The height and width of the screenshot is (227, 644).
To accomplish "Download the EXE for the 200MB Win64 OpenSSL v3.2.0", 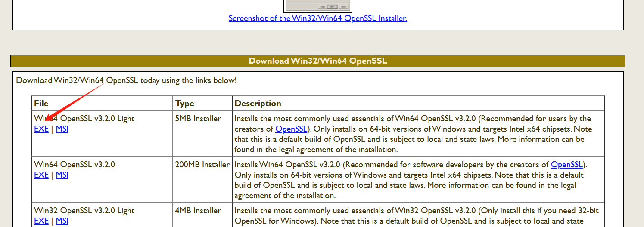I will click(41, 175).
